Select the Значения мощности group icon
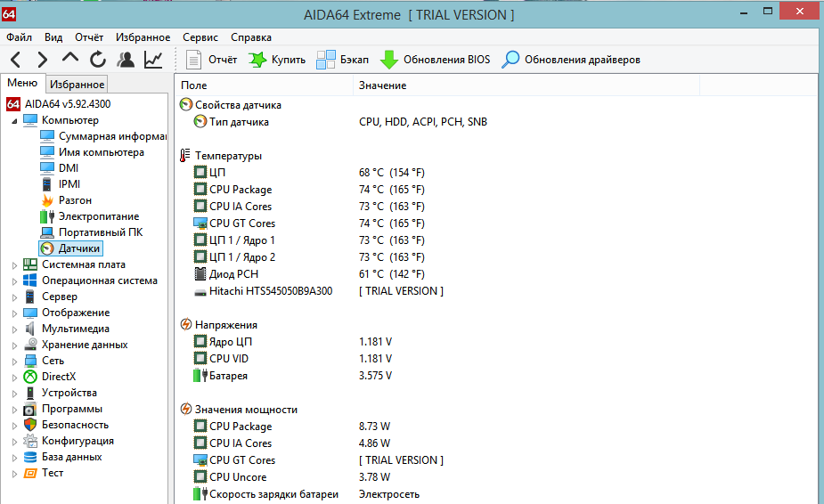This screenshot has width=824, height=504. (185, 409)
